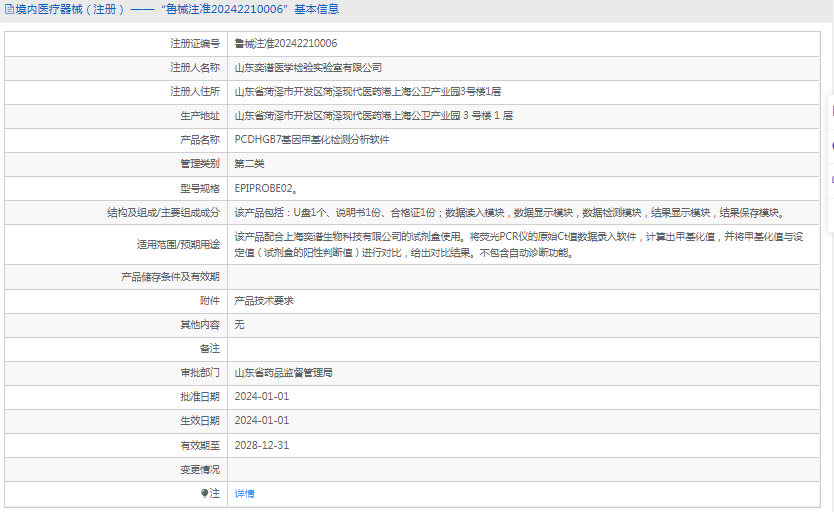This screenshot has width=834, height=512.
Task: Click the bullet icon before 注 label
Action: click(x=204, y=493)
